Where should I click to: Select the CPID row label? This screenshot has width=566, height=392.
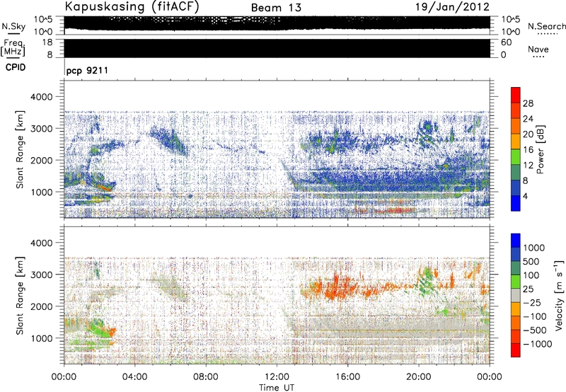(x=16, y=67)
